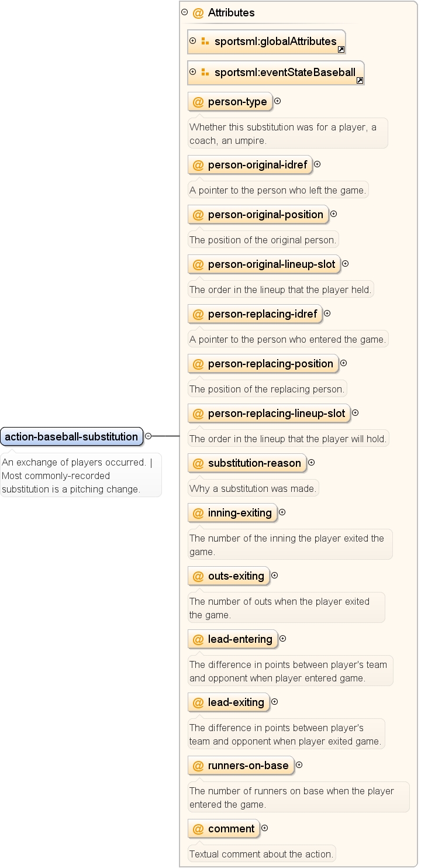428x868 pixels.
Task: Select the person-replacing-position attribute
Action: [263, 364]
